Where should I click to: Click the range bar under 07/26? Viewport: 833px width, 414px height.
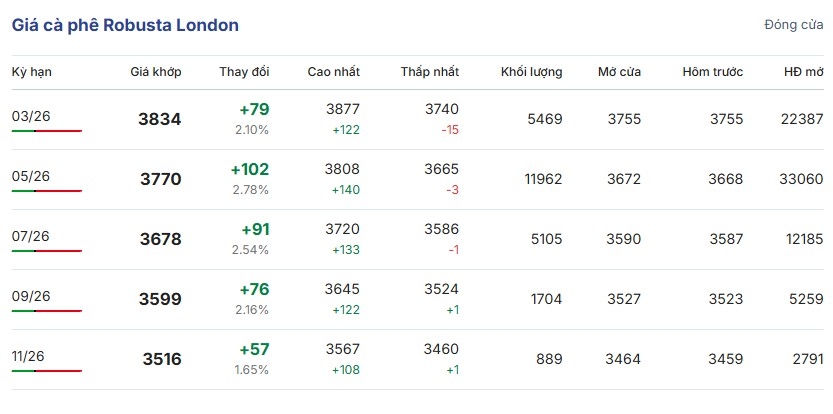click(47, 251)
